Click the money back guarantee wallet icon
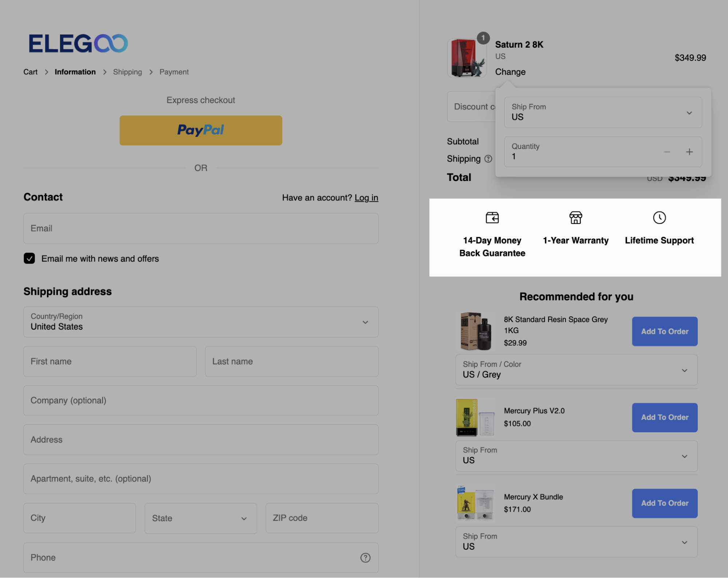 (x=492, y=218)
